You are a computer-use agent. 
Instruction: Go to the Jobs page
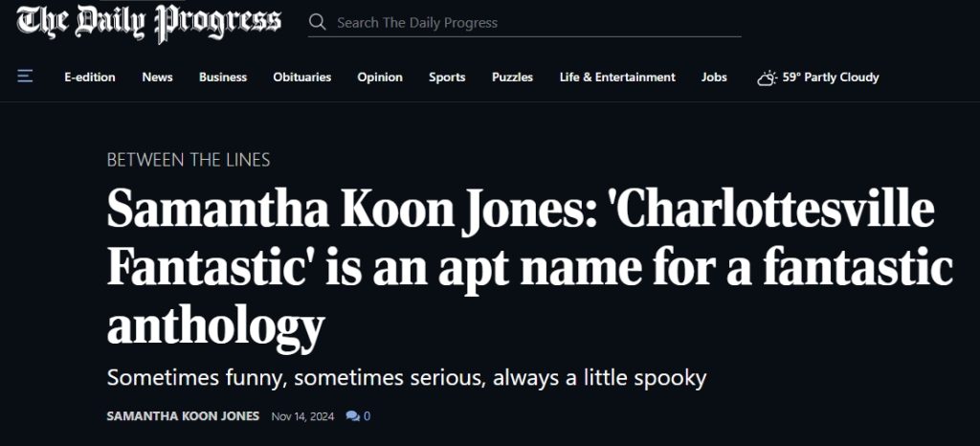click(714, 78)
